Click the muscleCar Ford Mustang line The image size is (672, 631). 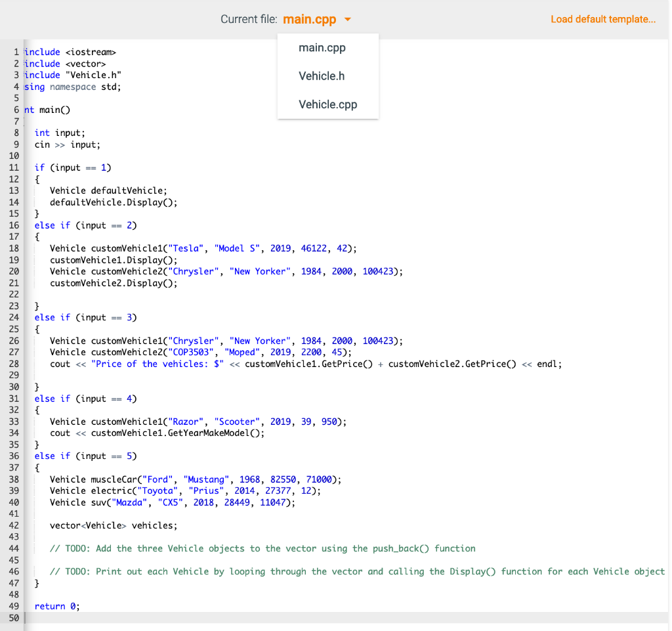[x=196, y=479]
